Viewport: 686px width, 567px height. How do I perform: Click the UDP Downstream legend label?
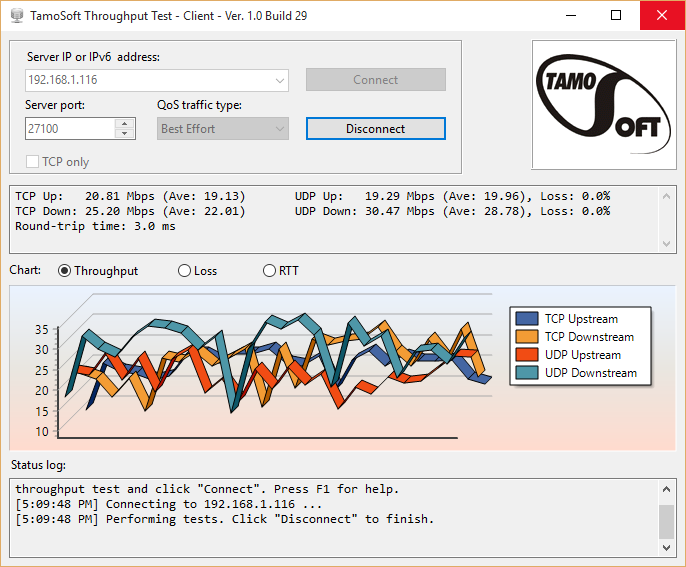(x=591, y=373)
